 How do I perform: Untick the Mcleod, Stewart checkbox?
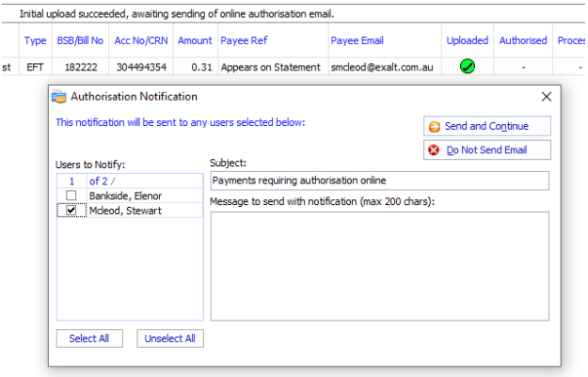click(x=72, y=211)
